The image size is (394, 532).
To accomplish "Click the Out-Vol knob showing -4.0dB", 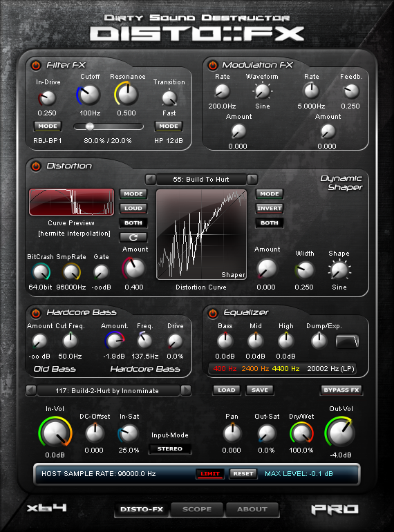I will (x=340, y=432).
